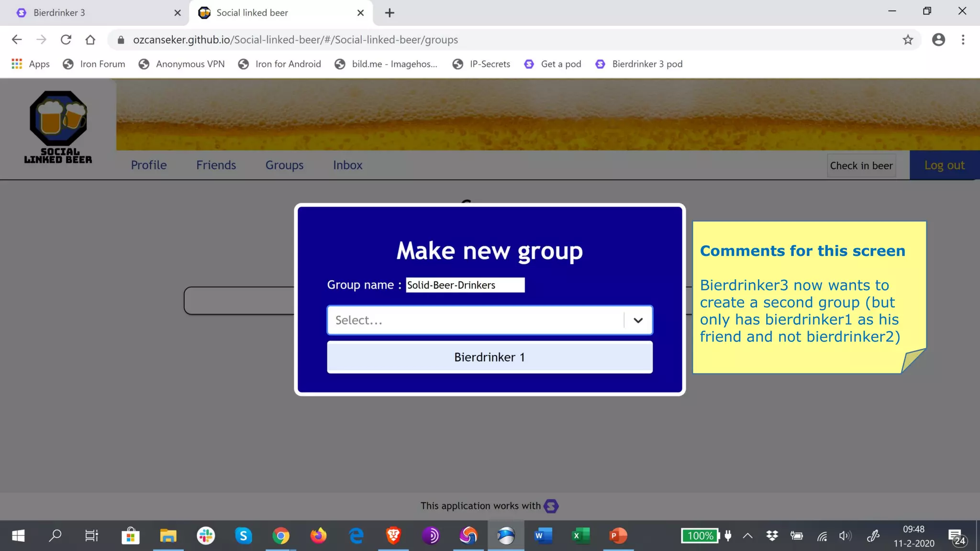
Task: Open Brave browser from taskbar
Action: (393, 536)
